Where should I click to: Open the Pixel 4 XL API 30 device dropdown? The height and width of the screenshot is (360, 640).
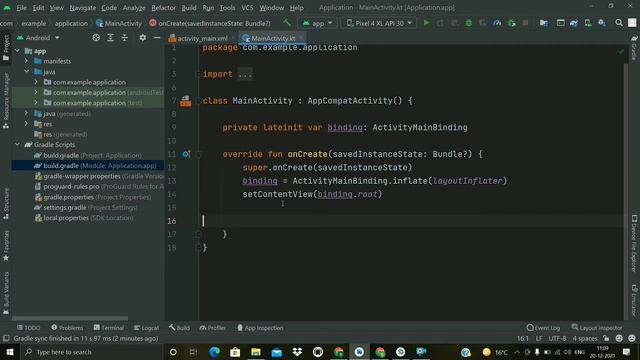[x=379, y=23]
